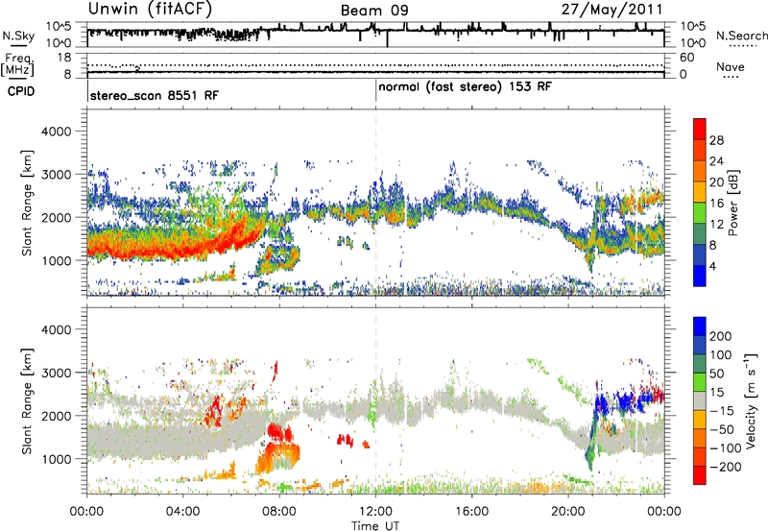Screen dimensions: 768x532
Task: Click the red velocity patch near 08:00
Action: click(279, 432)
